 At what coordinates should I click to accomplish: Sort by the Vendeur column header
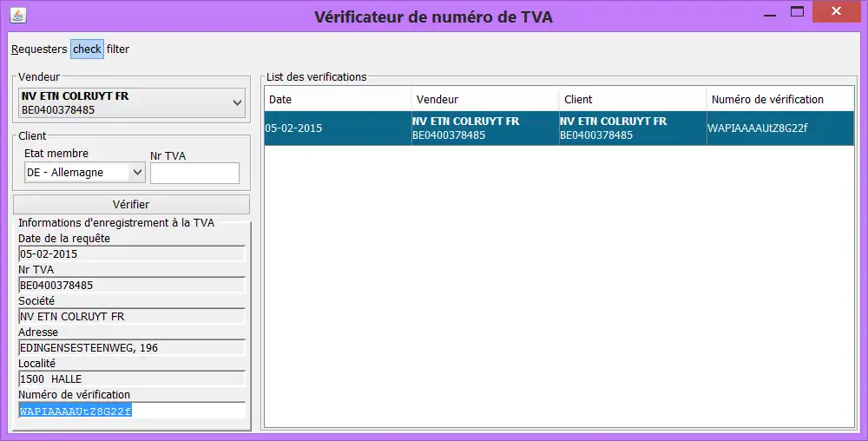tap(485, 100)
